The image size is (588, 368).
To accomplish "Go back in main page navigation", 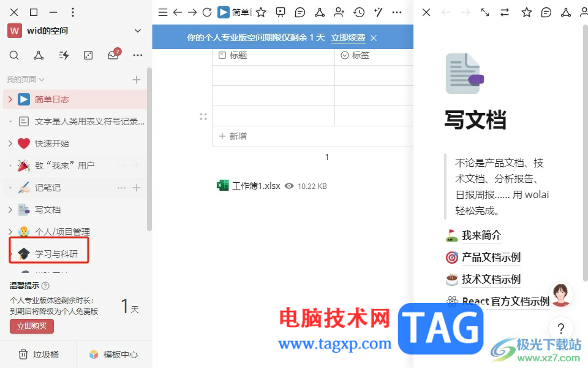I will [178, 12].
